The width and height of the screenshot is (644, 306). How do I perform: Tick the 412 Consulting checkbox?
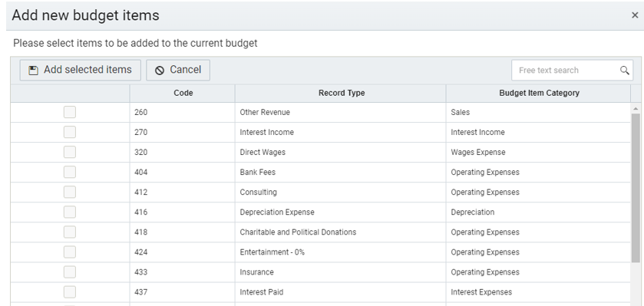point(69,192)
